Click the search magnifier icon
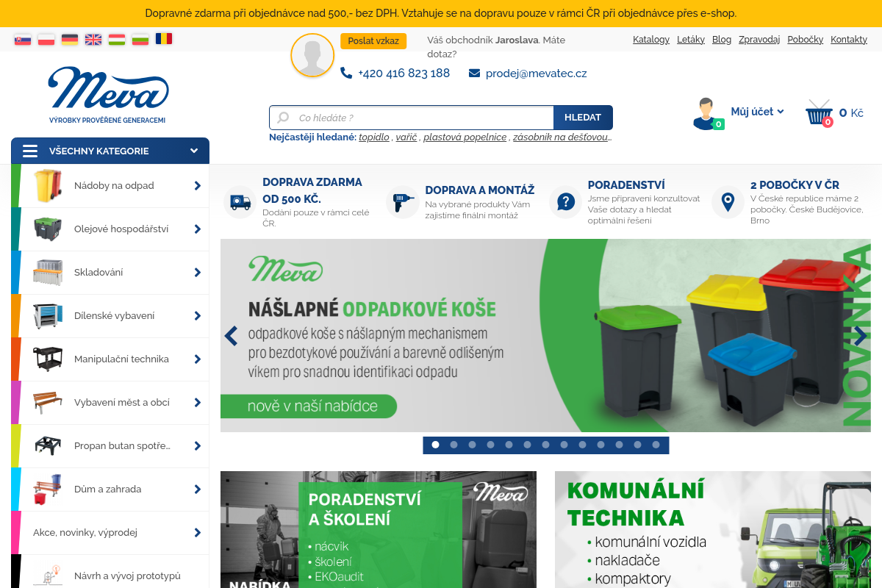The image size is (882, 588). pyautogui.click(x=283, y=118)
